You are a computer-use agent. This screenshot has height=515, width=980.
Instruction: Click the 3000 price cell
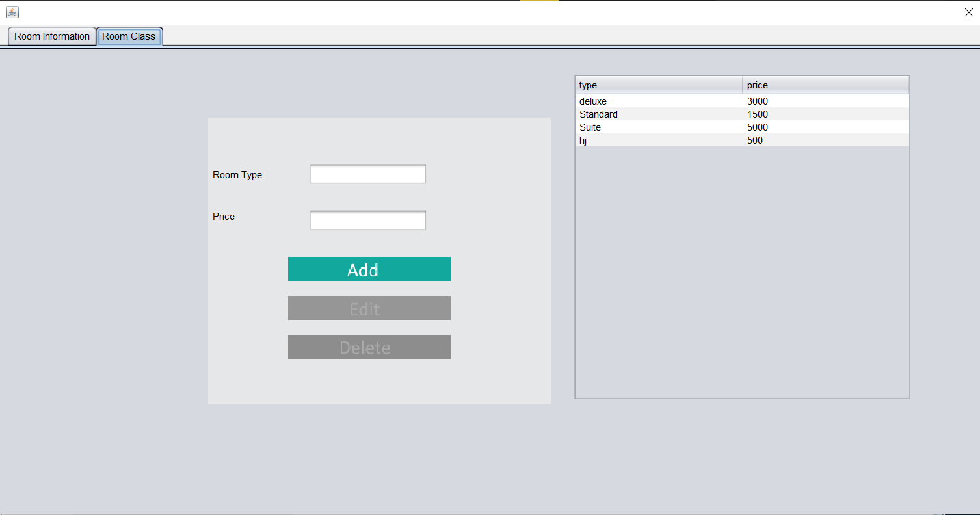point(758,101)
